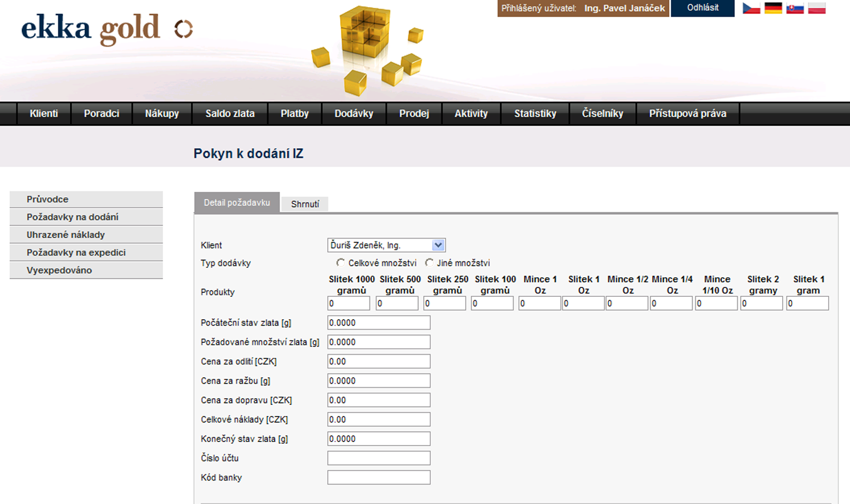This screenshot has width=850, height=504.
Task: Open the Dodávky menu
Action: click(354, 113)
